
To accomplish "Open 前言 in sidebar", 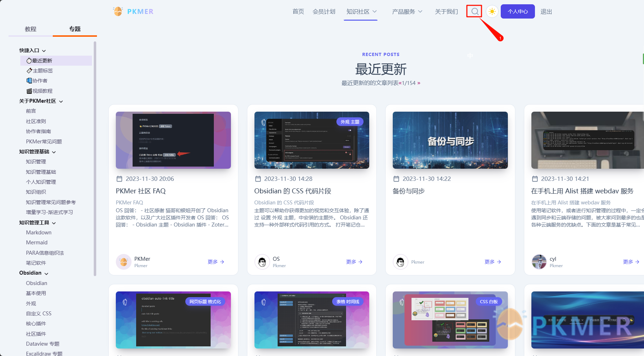I will [x=31, y=111].
